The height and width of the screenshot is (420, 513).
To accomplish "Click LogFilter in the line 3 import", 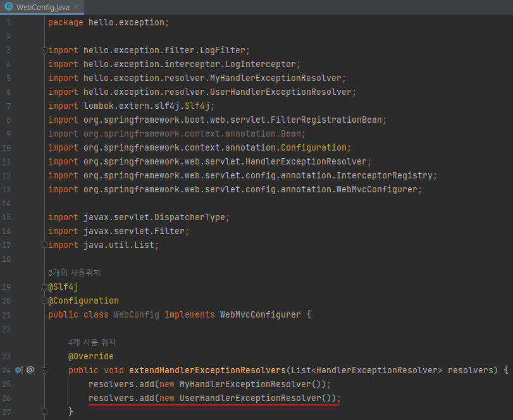I will tap(223, 51).
